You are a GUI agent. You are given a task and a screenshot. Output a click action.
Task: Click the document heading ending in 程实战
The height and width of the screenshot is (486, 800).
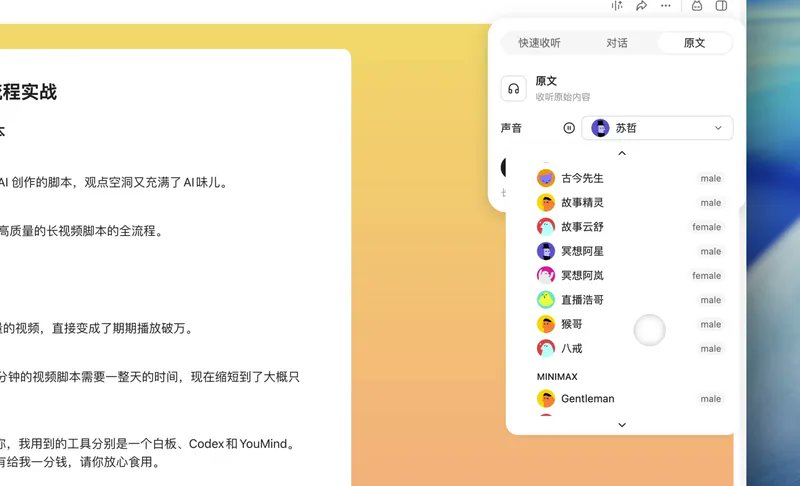pos(28,92)
